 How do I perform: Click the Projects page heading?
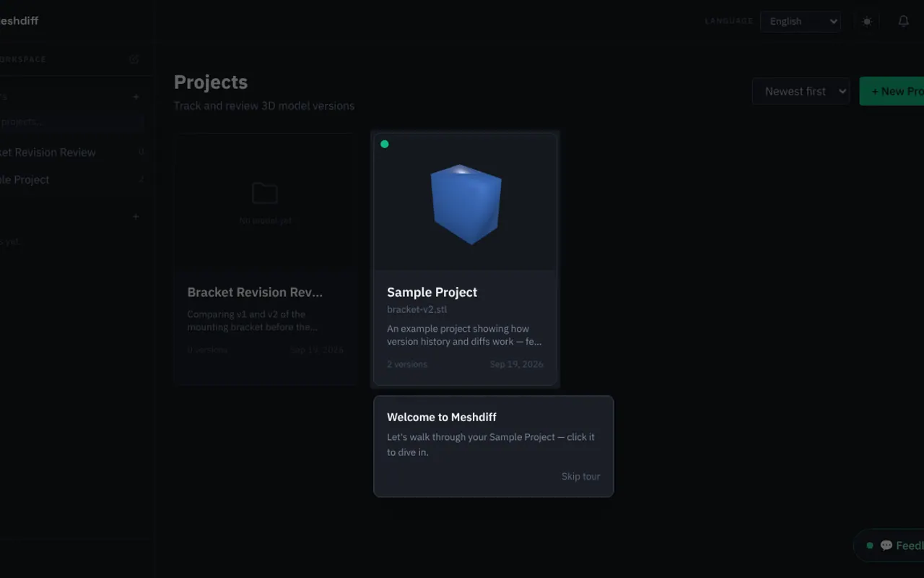(x=211, y=82)
